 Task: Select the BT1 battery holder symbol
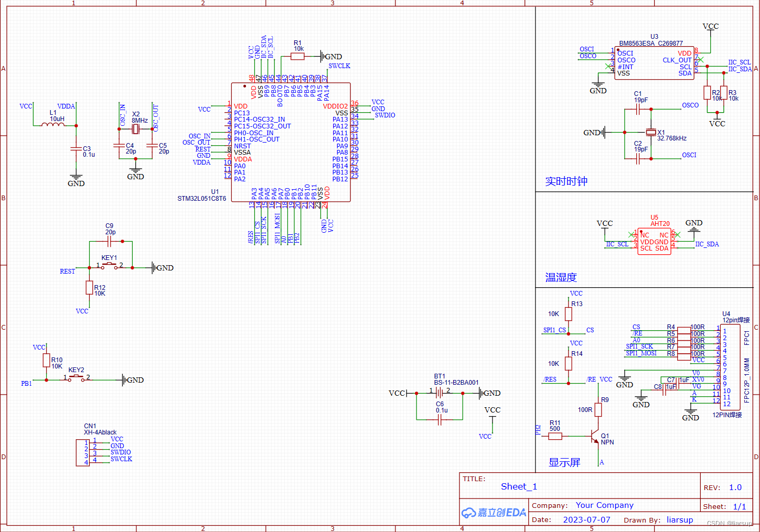(x=440, y=393)
